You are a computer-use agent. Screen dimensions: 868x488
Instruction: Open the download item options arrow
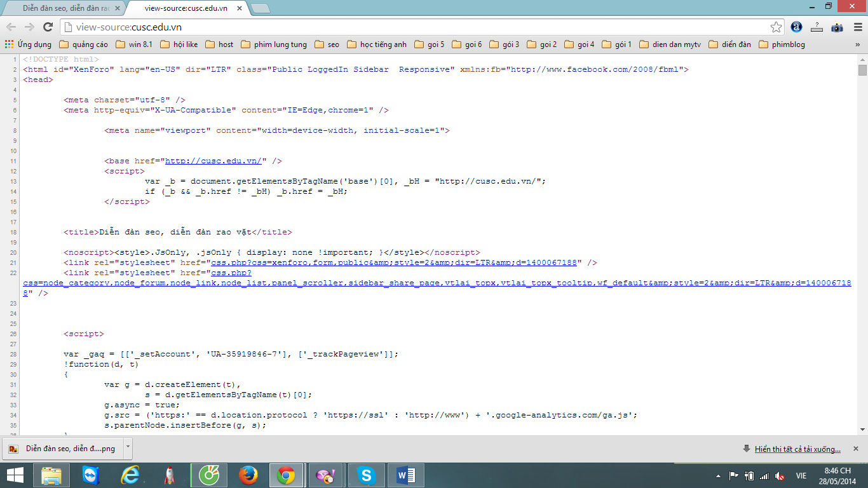pos(128,448)
